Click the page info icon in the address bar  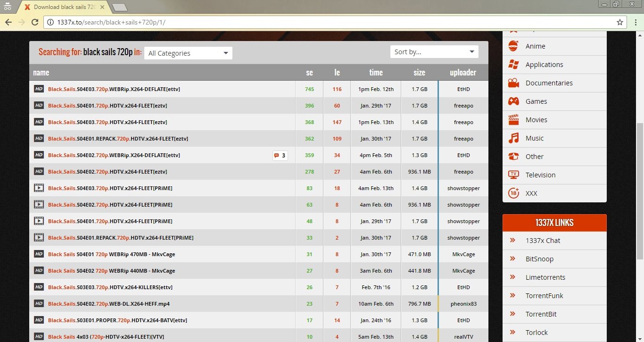(x=51, y=22)
